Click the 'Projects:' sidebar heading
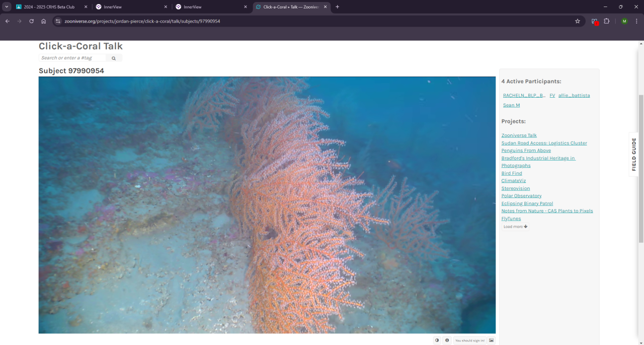This screenshot has width=644, height=345. pos(513,121)
